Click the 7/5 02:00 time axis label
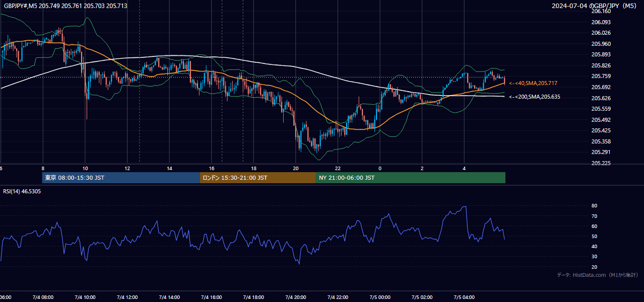This screenshot has width=644, height=302. (x=422, y=297)
